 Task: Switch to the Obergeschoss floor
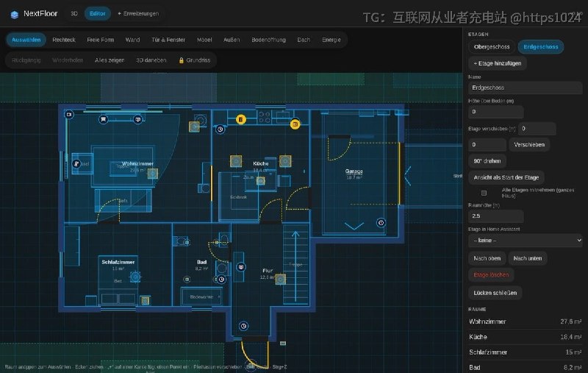(492, 47)
